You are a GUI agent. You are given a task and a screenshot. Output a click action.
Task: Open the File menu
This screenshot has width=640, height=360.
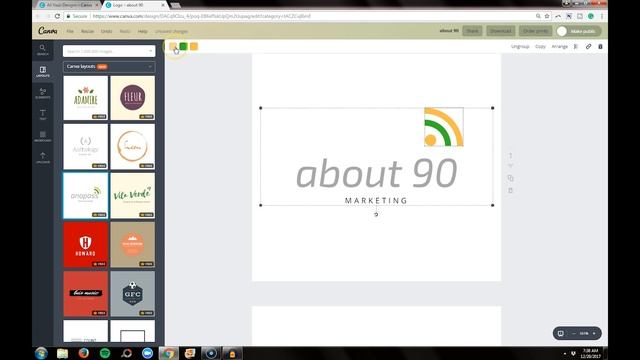(x=70, y=31)
